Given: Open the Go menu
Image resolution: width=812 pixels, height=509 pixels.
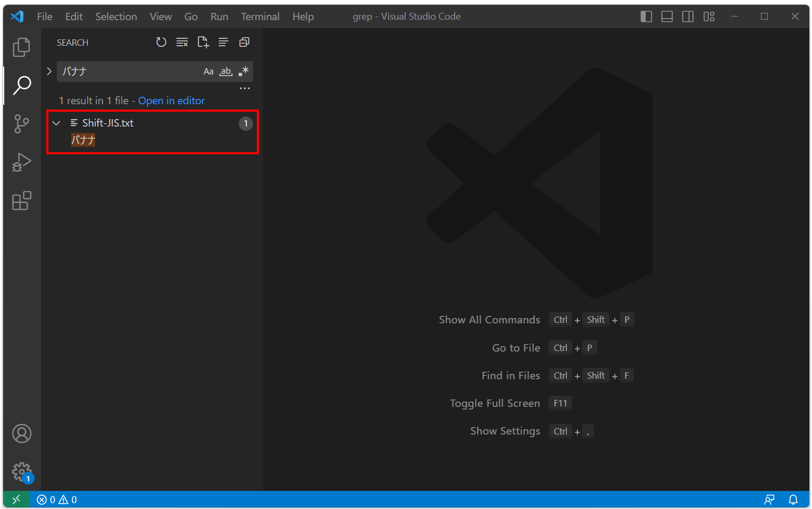Looking at the screenshot, I should click(x=191, y=16).
